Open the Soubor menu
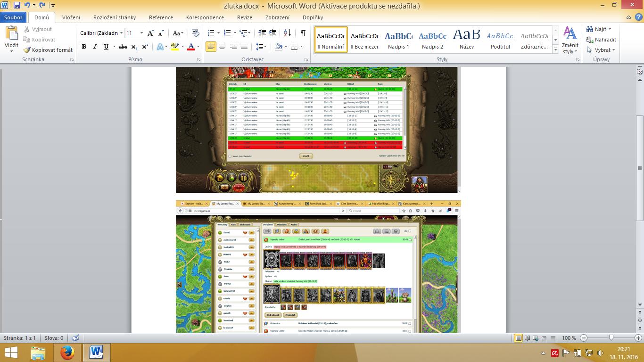 (14, 17)
